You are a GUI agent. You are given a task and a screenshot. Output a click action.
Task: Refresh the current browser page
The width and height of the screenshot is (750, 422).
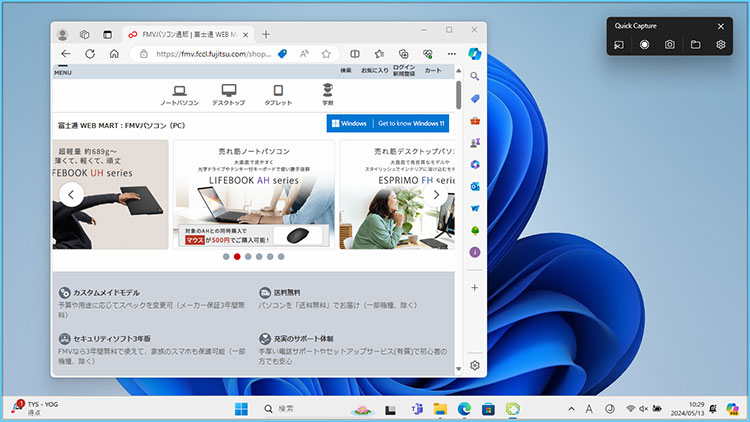click(x=90, y=54)
